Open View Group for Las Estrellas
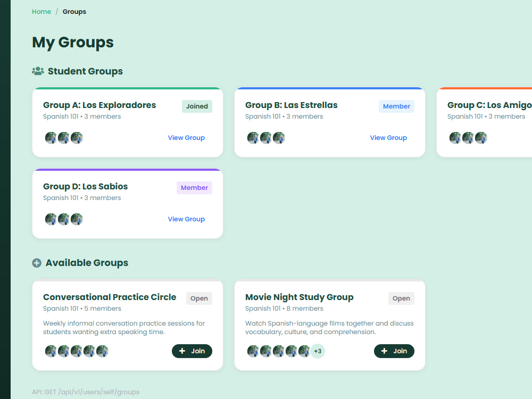532x399 pixels. 388,138
